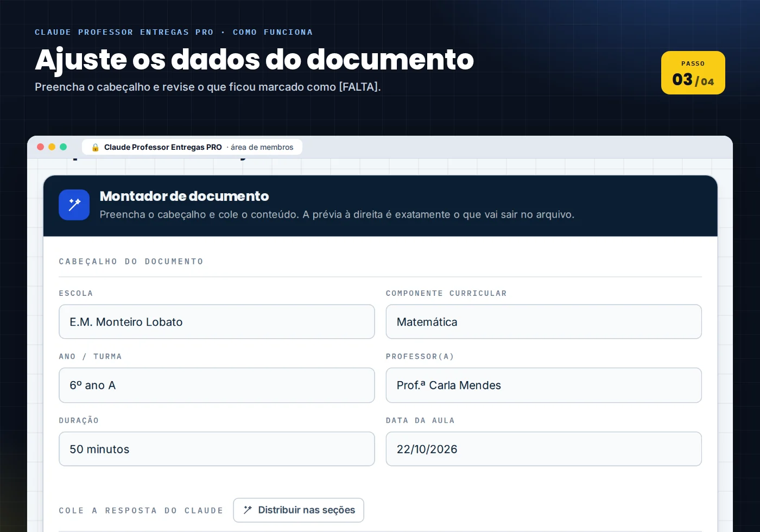Image resolution: width=760 pixels, height=532 pixels.
Task: Click the CABEÇALHO DO DOCUMENTO section label
Action: tap(131, 262)
